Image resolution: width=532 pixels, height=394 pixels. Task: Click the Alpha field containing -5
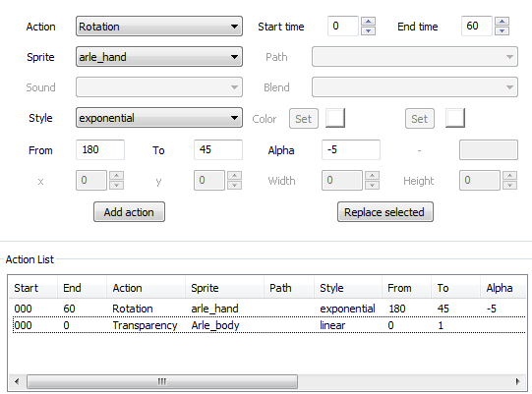(351, 149)
